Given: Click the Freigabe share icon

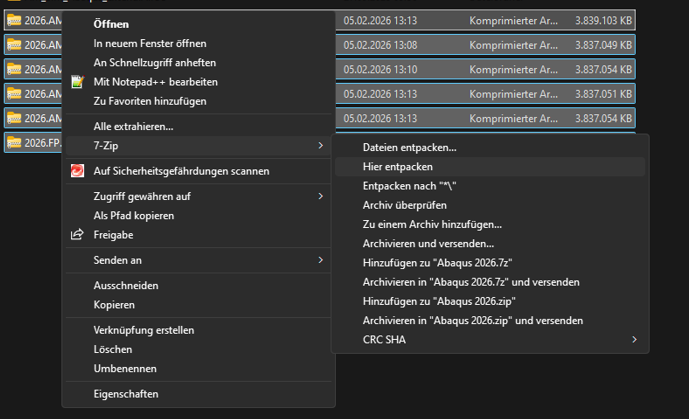Looking at the screenshot, I should [77, 235].
